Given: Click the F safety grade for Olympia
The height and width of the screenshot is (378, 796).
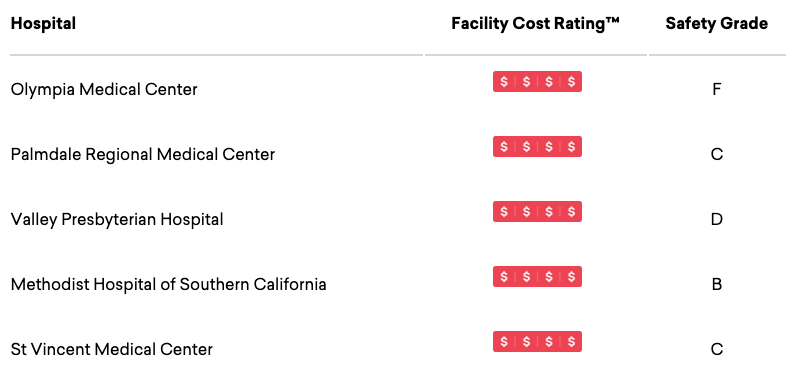Looking at the screenshot, I should click(717, 90).
